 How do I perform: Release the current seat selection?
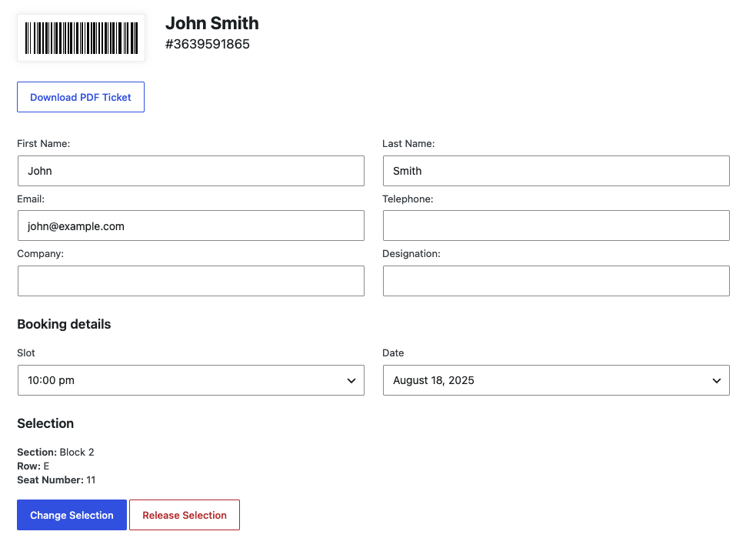(x=185, y=515)
